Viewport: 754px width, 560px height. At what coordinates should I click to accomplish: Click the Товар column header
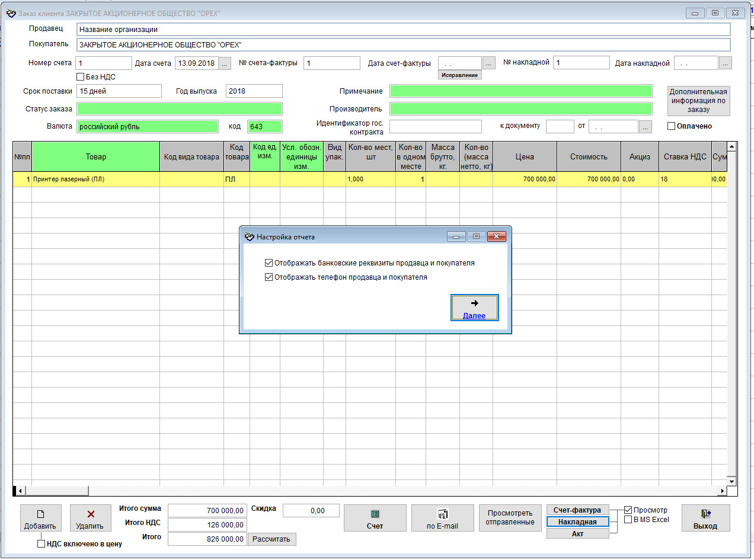(95, 157)
